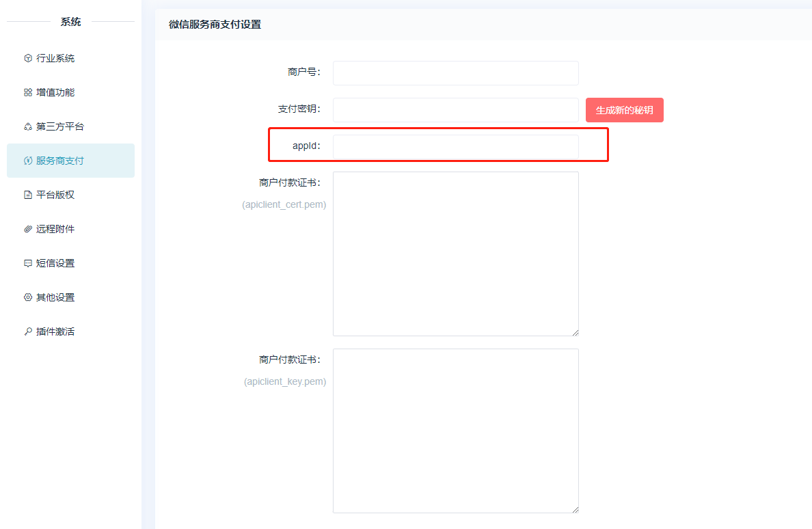Click inside the apiclient_key.pem textarea
Screen dimensions: 812x529
pyautogui.click(x=455, y=431)
